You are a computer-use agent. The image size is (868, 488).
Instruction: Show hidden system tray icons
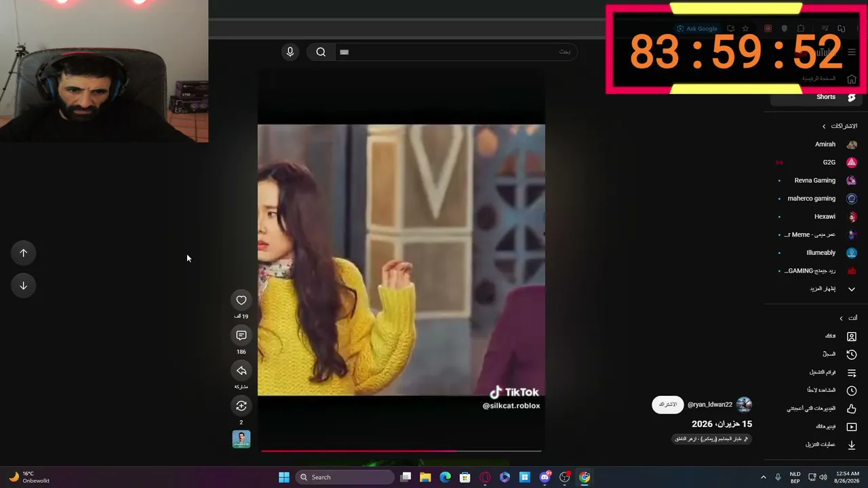(x=763, y=477)
